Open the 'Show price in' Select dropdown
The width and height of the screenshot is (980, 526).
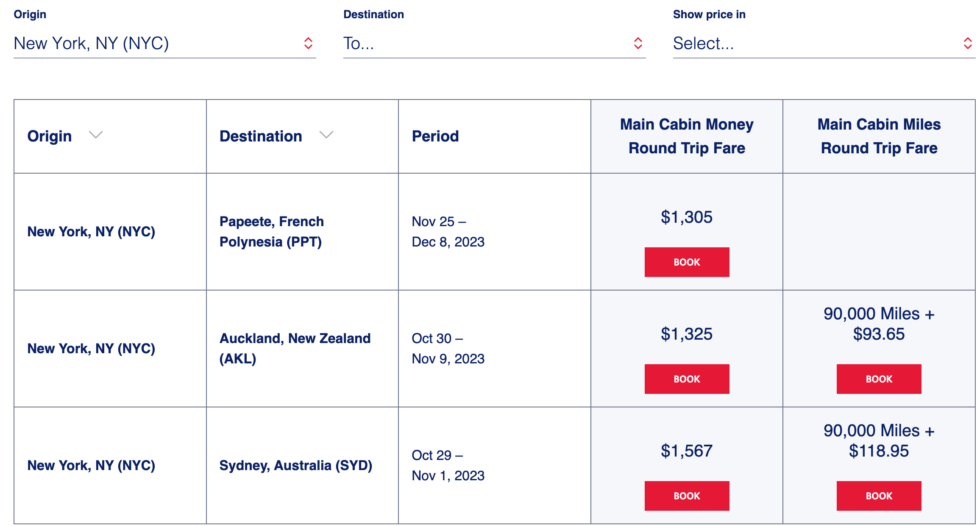tap(824, 43)
